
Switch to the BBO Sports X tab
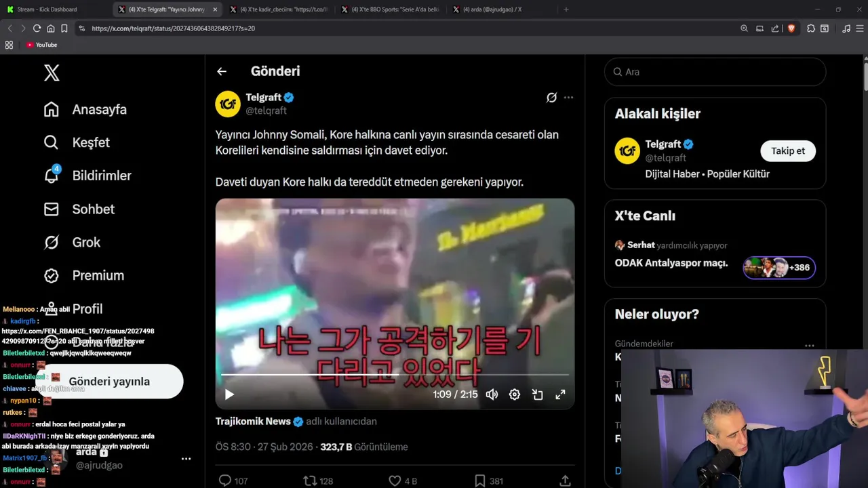(x=390, y=9)
